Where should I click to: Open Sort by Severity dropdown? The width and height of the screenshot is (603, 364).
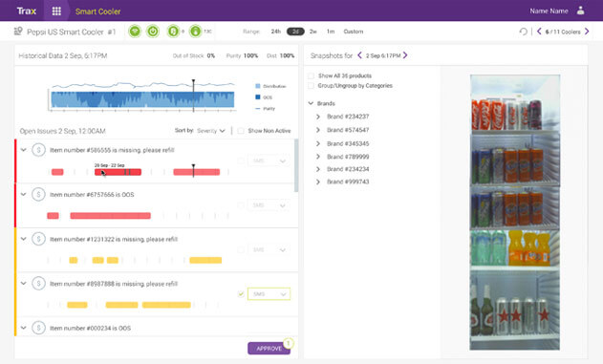click(x=211, y=131)
